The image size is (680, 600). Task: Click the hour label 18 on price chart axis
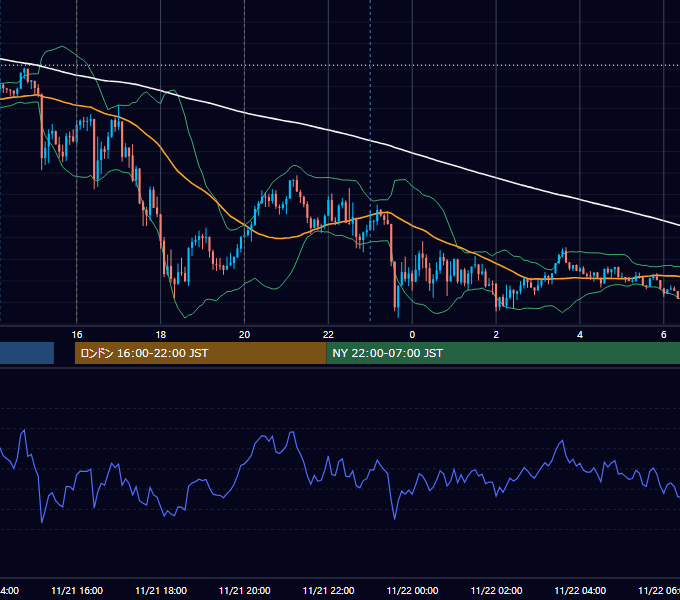coord(160,334)
